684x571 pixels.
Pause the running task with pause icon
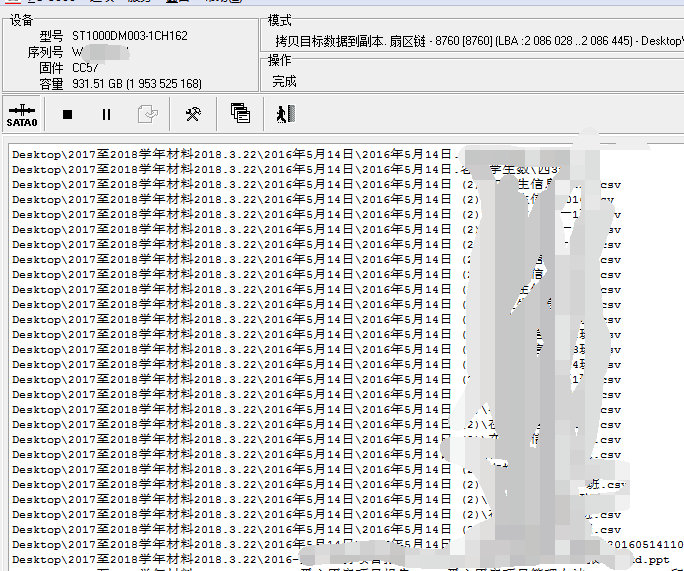tap(106, 114)
